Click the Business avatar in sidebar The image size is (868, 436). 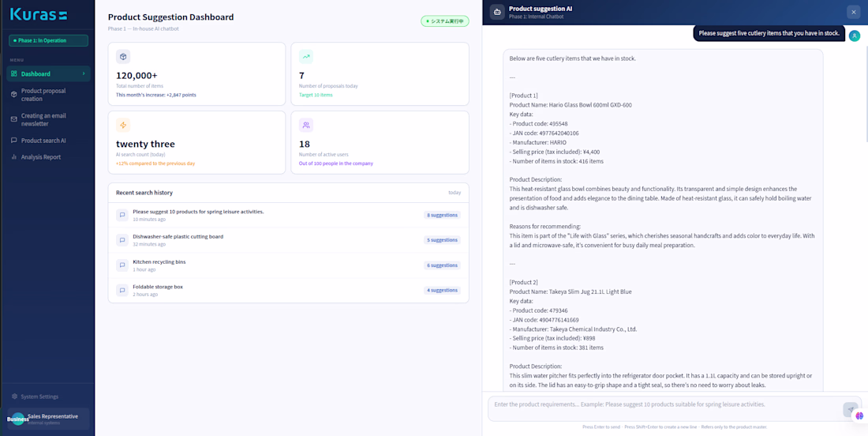pos(17,419)
